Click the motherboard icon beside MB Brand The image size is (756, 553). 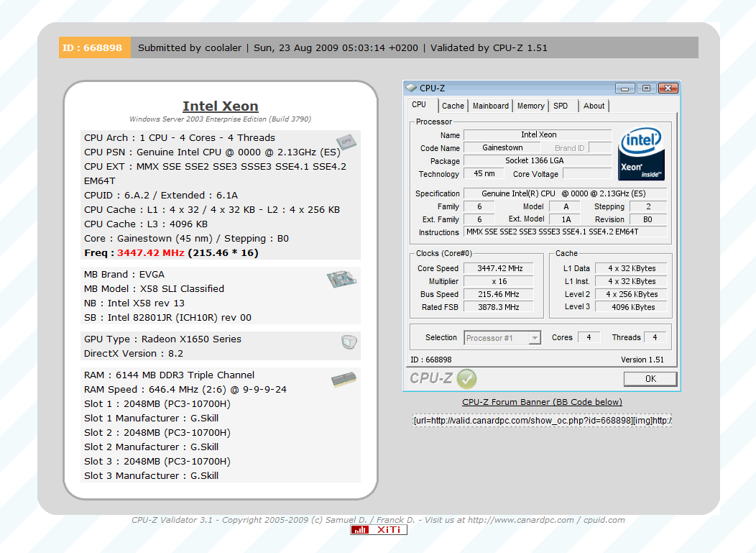pos(341,279)
